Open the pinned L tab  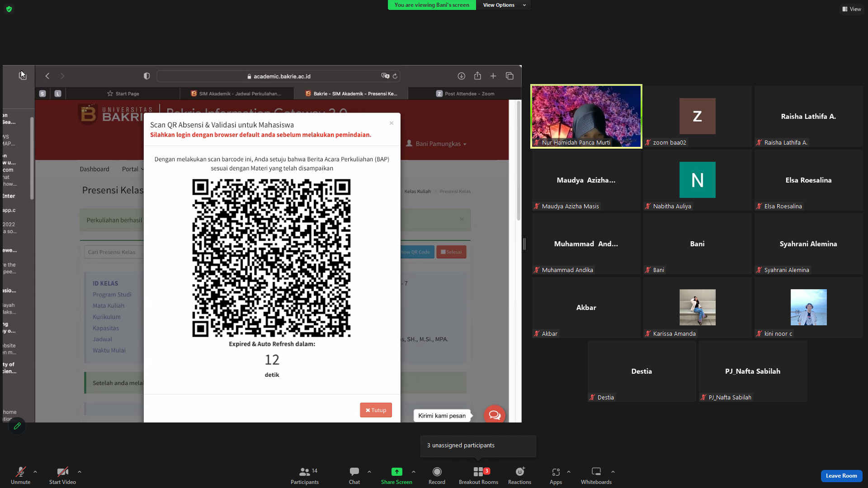[x=58, y=94]
